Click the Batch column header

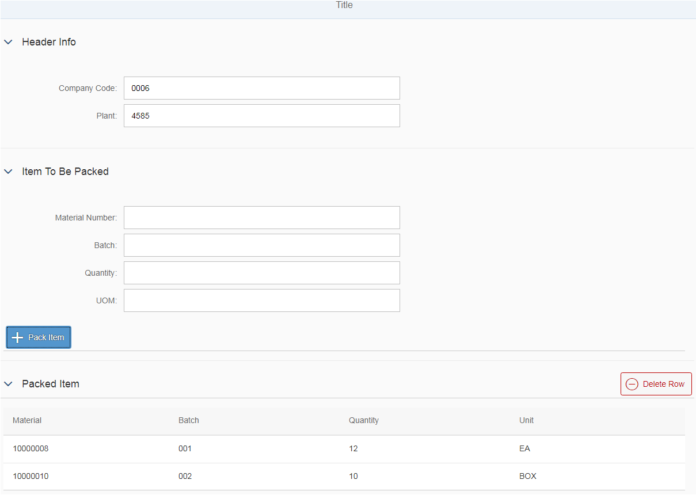[x=189, y=420]
